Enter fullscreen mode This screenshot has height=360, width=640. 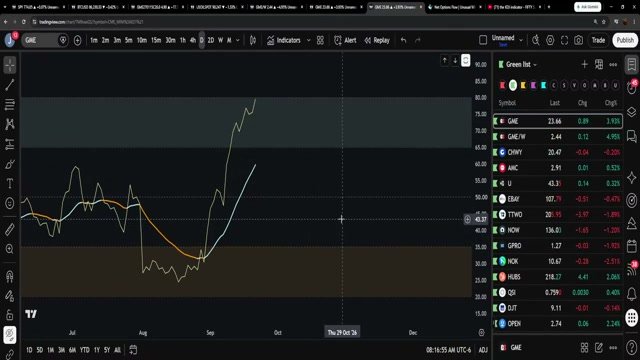pos(564,40)
